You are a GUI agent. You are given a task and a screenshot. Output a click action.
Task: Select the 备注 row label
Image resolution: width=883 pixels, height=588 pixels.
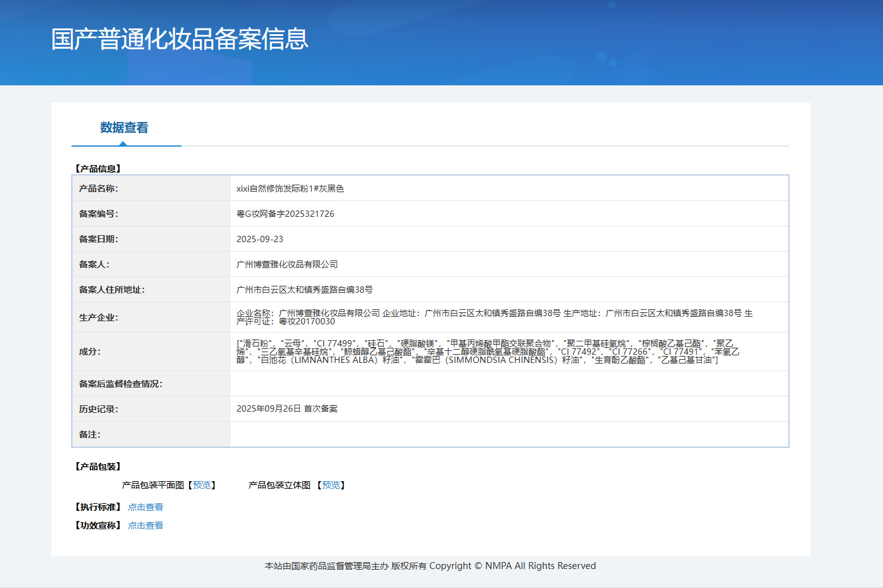pos(90,434)
